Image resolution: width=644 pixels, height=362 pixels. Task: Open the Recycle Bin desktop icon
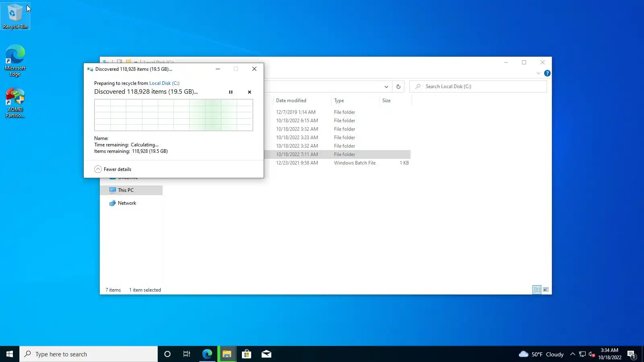[x=15, y=16]
